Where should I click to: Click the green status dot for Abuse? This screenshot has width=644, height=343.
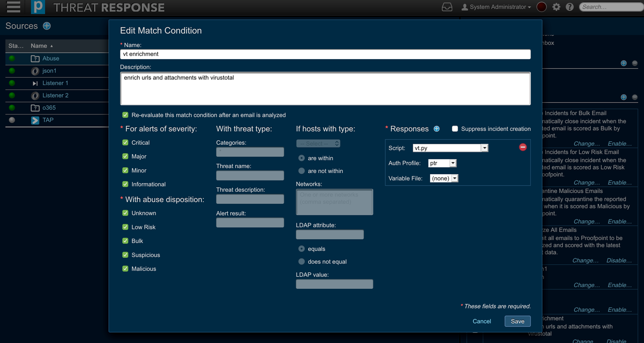click(x=12, y=58)
